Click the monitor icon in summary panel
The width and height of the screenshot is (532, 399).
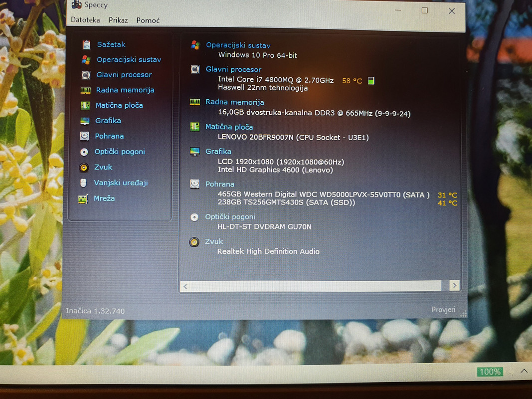coord(195,151)
